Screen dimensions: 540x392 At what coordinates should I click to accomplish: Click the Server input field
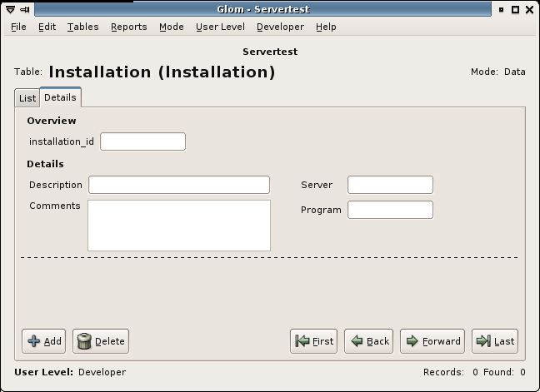(390, 185)
